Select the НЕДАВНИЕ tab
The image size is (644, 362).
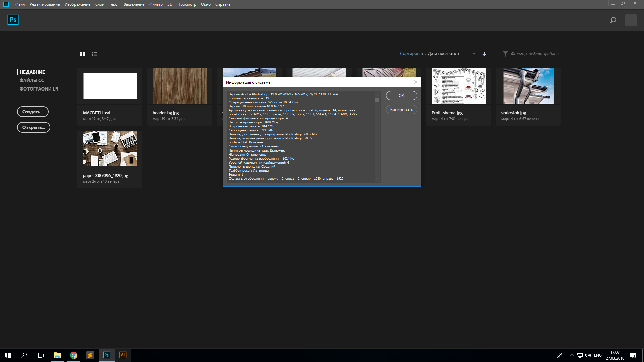(x=32, y=72)
